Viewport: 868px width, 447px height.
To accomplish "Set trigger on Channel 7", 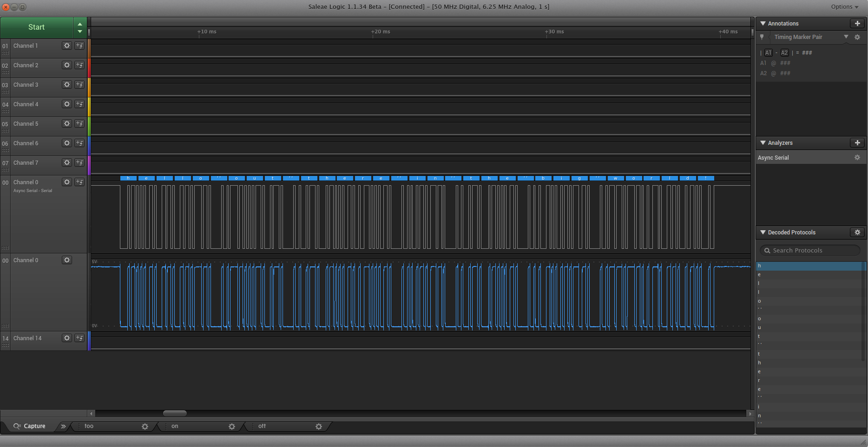I will [x=79, y=162].
